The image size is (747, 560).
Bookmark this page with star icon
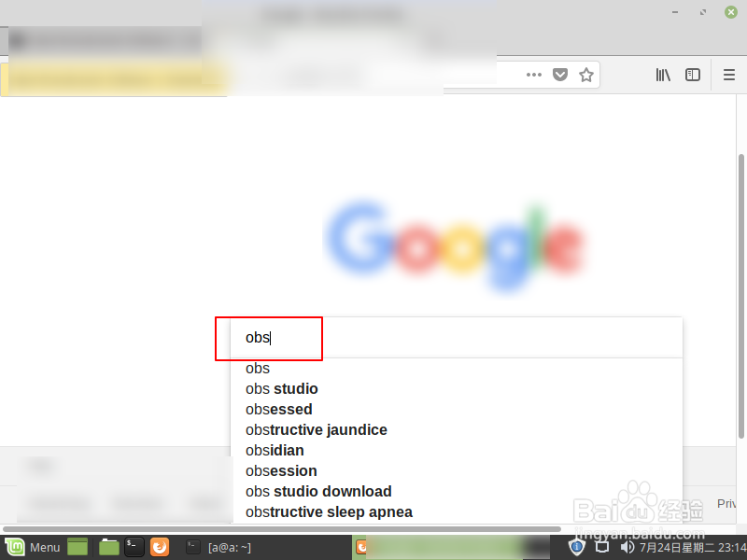click(586, 75)
